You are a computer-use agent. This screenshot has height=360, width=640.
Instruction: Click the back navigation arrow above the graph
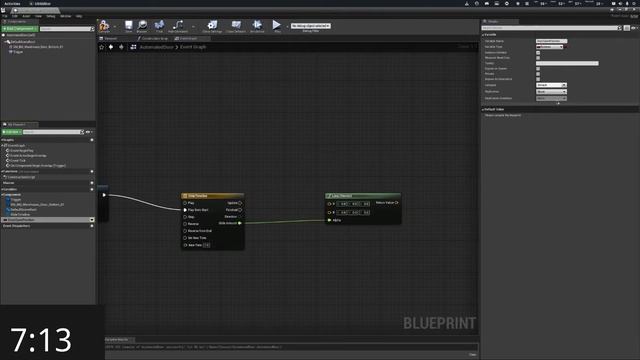(111, 47)
